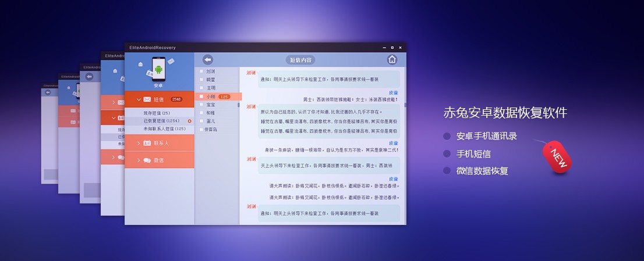Image resolution: width=644 pixels, height=261 pixels.
Task: Click the heading 赤兔安卓数据恢复软件
Action: [505, 113]
